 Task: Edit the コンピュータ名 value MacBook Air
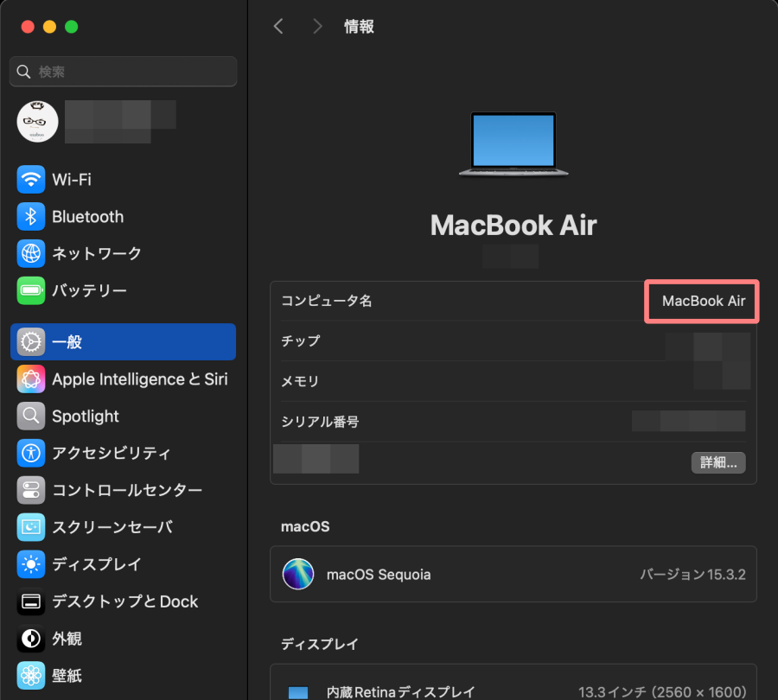(x=704, y=301)
